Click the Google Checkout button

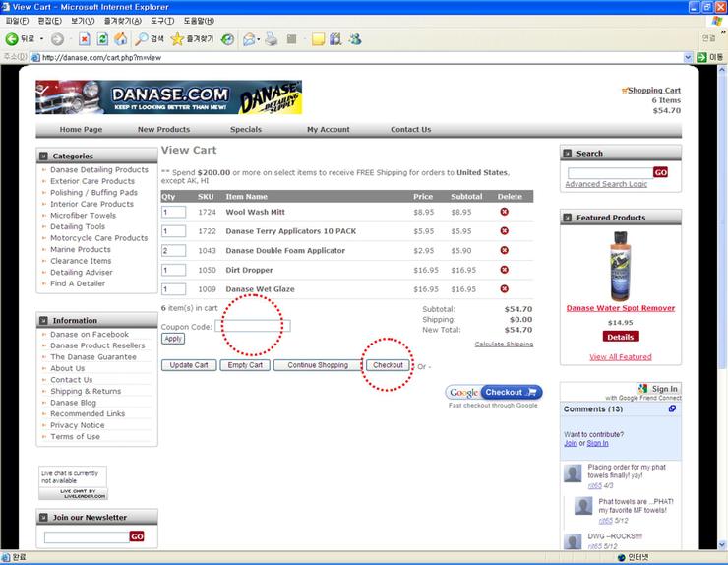point(494,392)
